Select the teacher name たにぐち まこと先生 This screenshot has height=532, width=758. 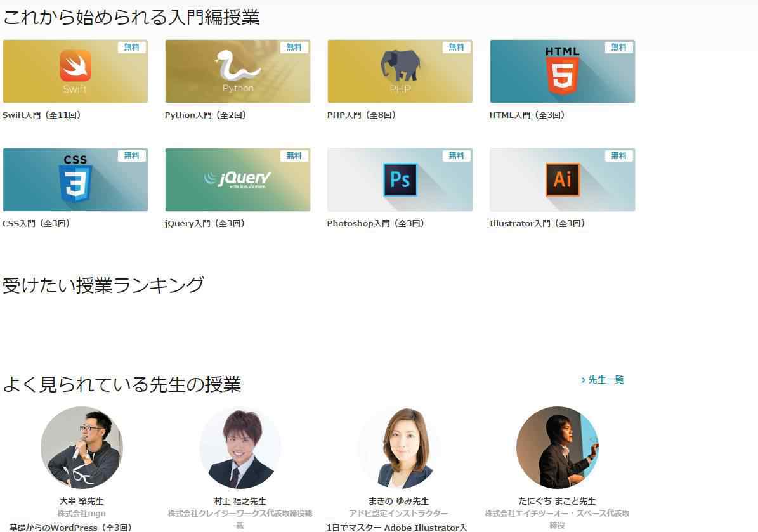click(x=557, y=501)
